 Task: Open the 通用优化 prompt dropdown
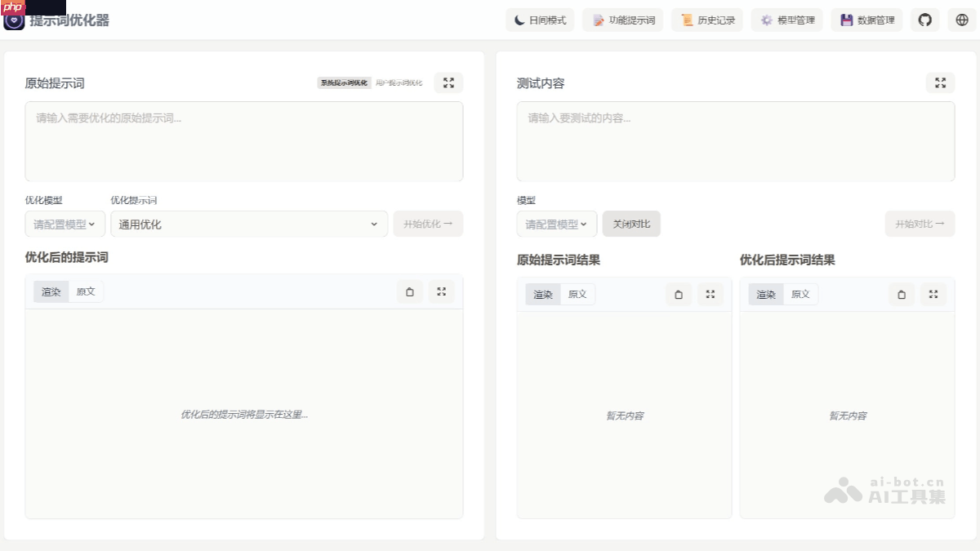click(x=249, y=223)
